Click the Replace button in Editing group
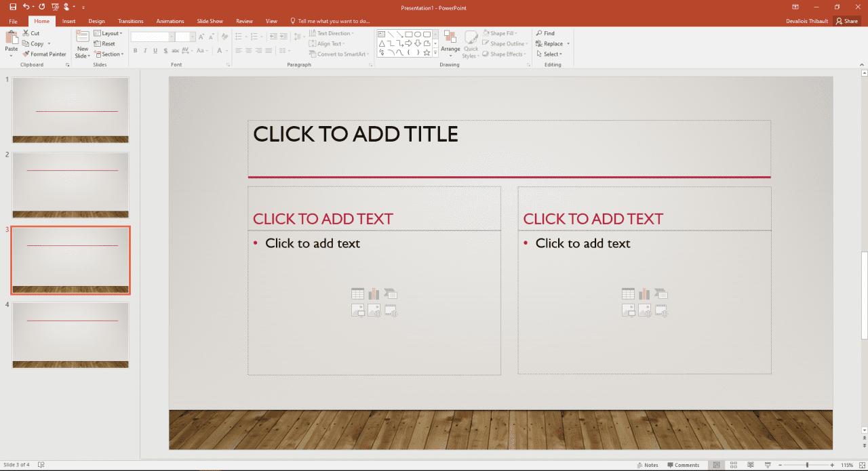This screenshot has width=868, height=471. (x=551, y=43)
